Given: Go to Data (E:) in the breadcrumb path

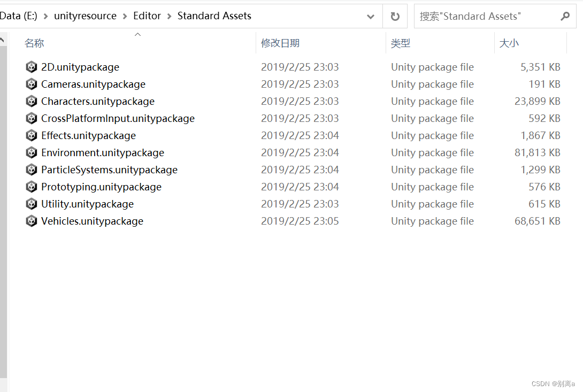Looking at the screenshot, I should 19,16.
